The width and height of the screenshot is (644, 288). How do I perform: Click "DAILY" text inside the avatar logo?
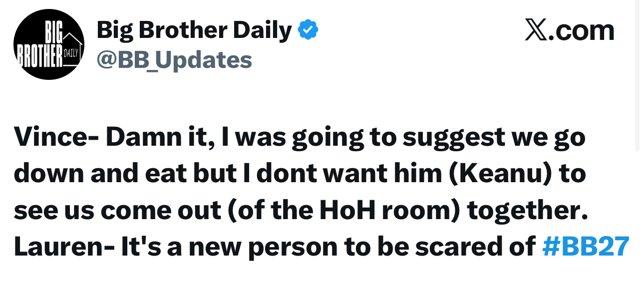click(x=70, y=52)
